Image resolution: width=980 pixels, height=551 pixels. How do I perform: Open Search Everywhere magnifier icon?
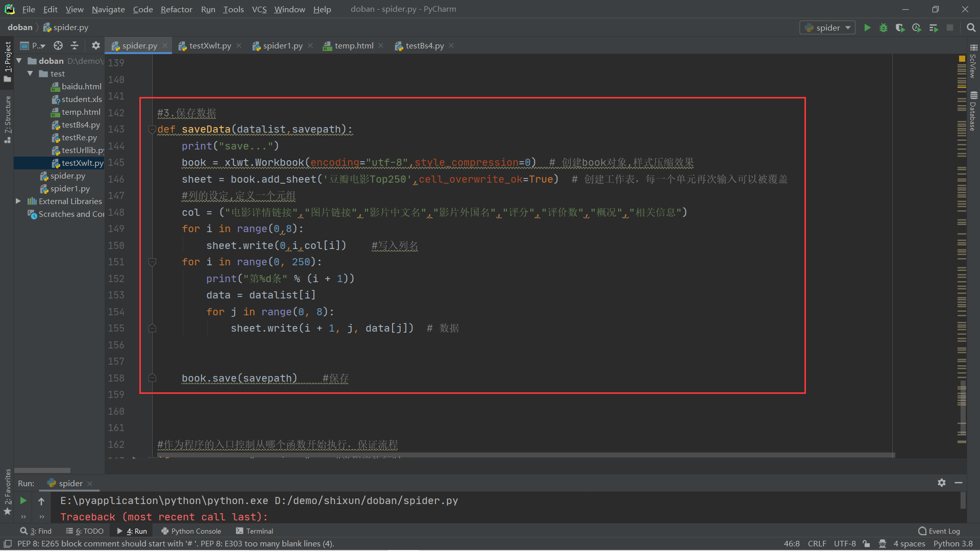tap(971, 28)
